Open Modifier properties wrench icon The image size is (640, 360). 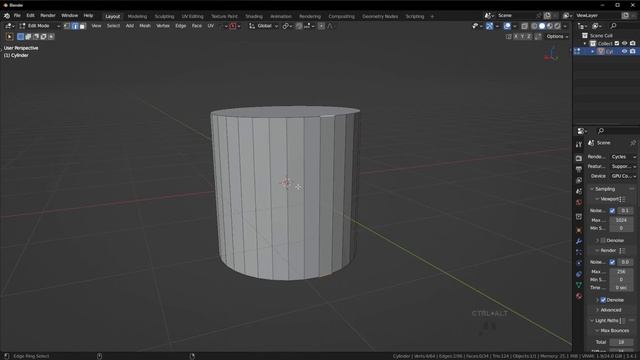579,241
